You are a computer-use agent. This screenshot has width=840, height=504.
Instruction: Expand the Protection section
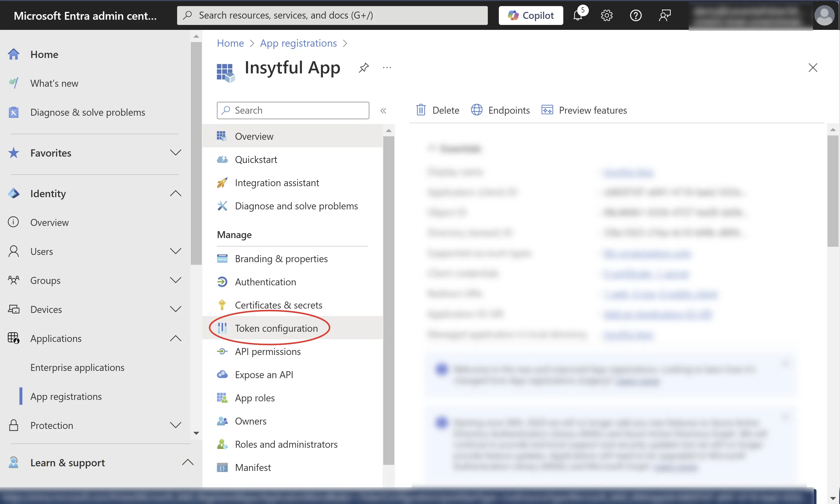175,425
